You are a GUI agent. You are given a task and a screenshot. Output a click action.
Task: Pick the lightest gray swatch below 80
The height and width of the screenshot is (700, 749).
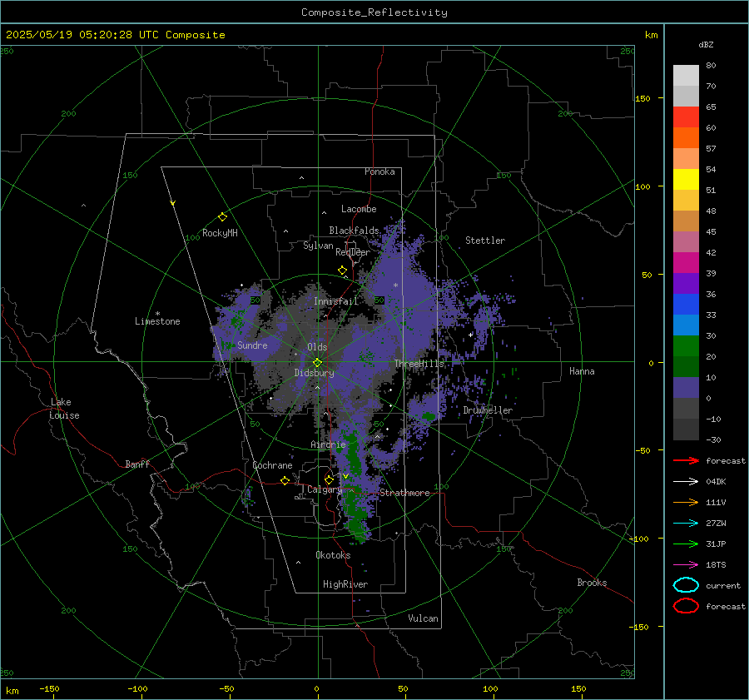click(x=686, y=76)
